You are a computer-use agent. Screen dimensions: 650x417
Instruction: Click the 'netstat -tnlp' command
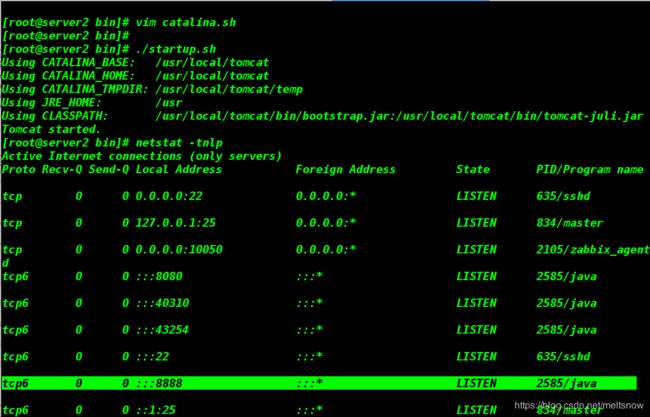pos(179,143)
